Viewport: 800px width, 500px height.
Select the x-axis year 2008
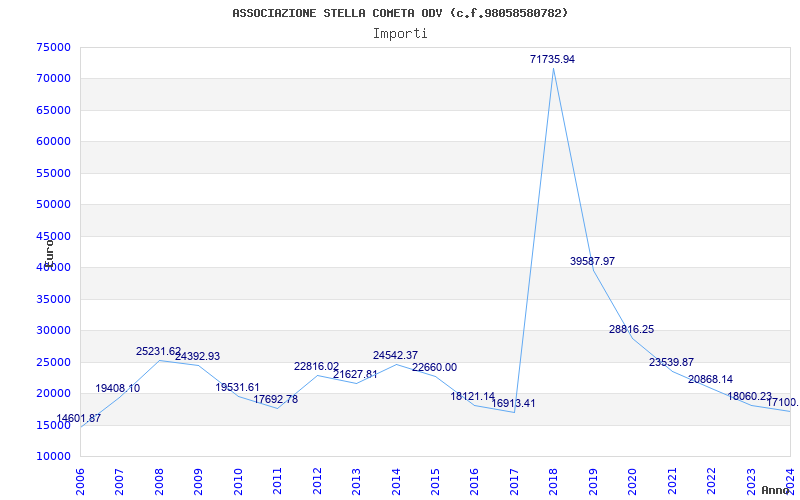point(159,481)
